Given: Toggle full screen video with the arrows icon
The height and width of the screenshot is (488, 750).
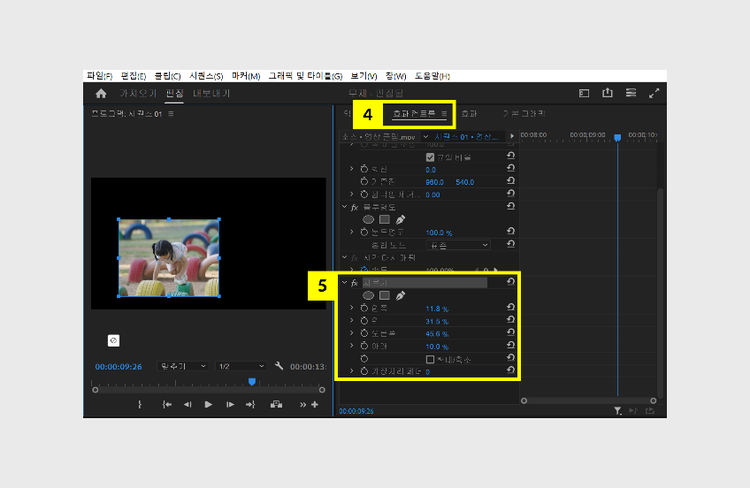Looking at the screenshot, I should 654,93.
